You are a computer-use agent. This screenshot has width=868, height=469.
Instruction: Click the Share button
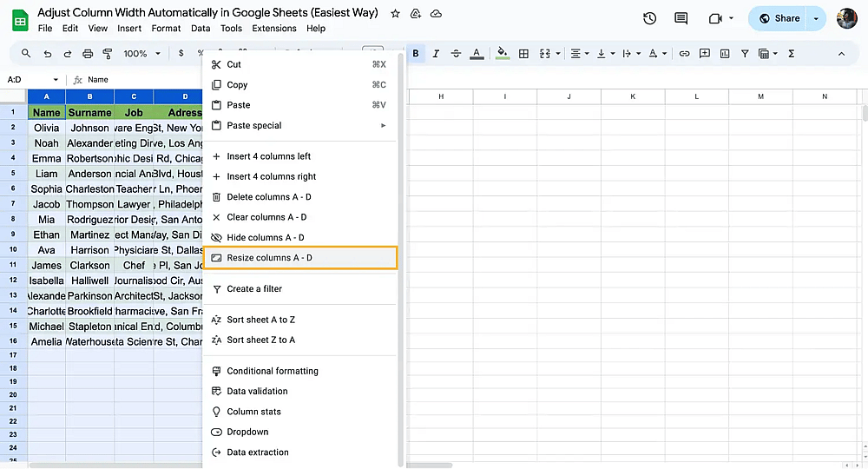pyautogui.click(x=779, y=18)
